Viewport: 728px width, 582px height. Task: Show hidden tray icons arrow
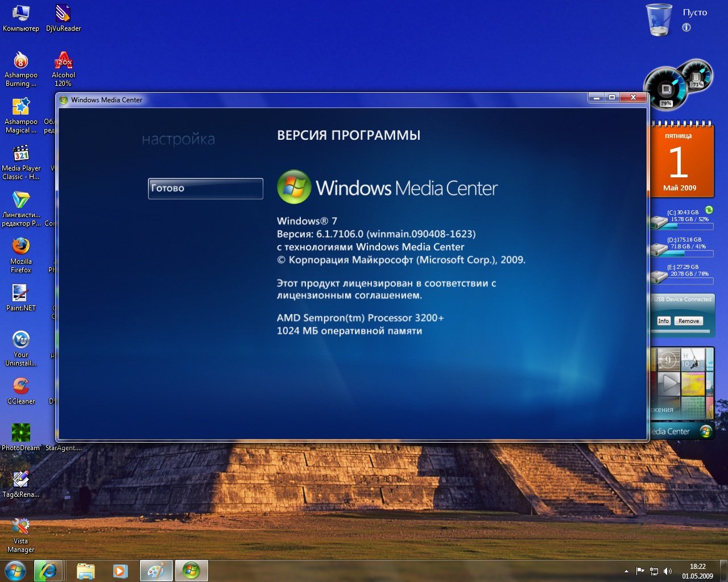(626, 571)
